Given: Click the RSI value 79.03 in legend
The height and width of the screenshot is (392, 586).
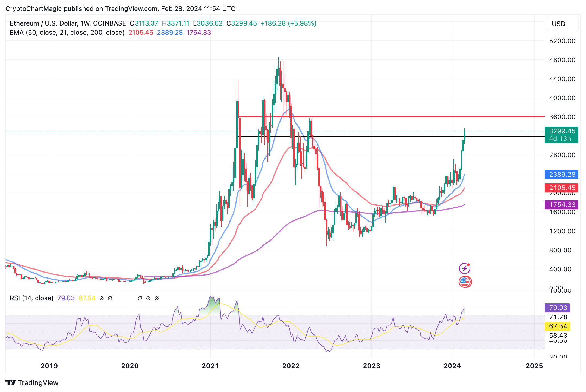Looking at the screenshot, I should (x=66, y=298).
